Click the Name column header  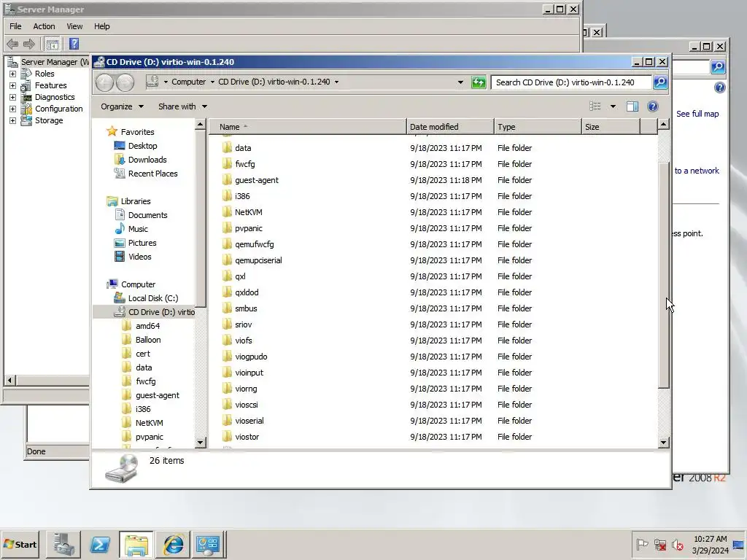308,127
